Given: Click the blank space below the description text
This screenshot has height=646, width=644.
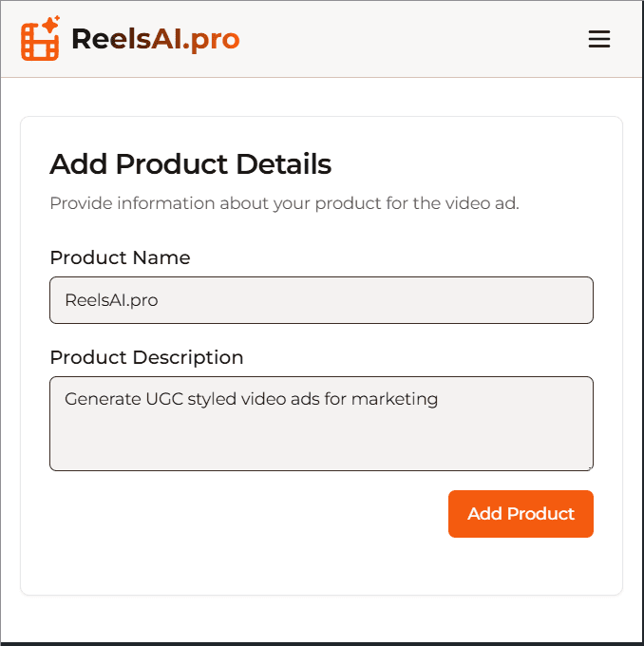Looking at the screenshot, I should 321,442.
